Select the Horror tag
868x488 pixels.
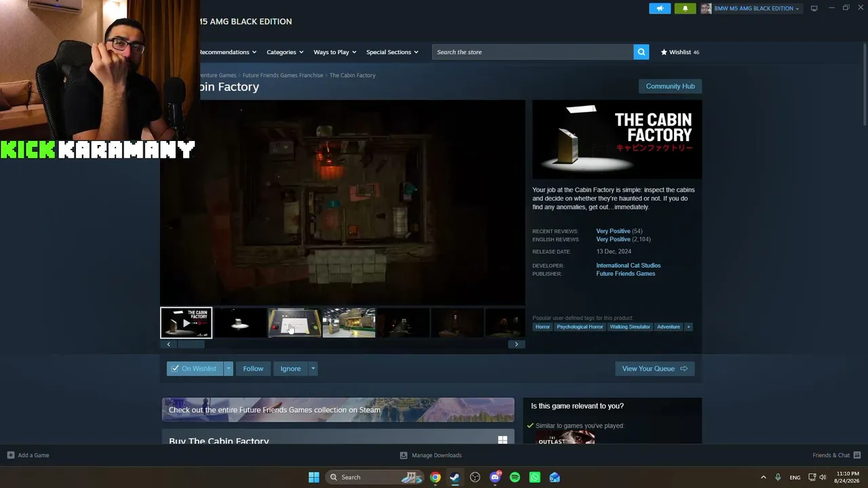(542, 327)
